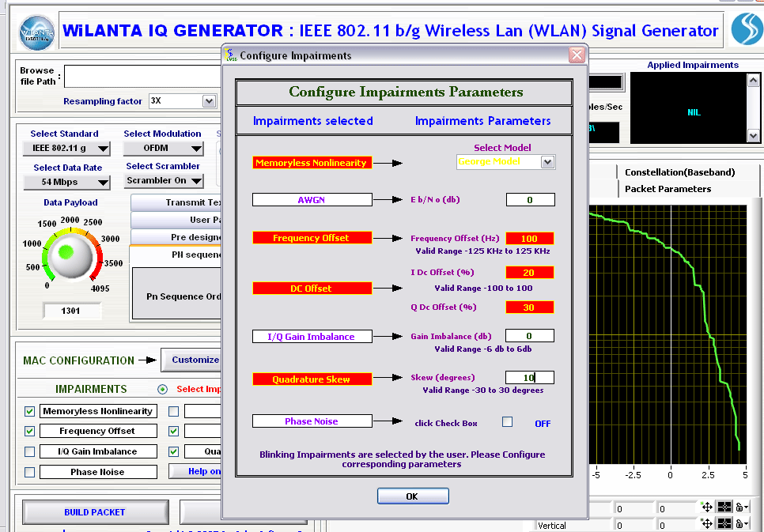This screenshot has width=764, height=532.
Task: Open the lock menu in Vertical row
Action: point(742,524)
